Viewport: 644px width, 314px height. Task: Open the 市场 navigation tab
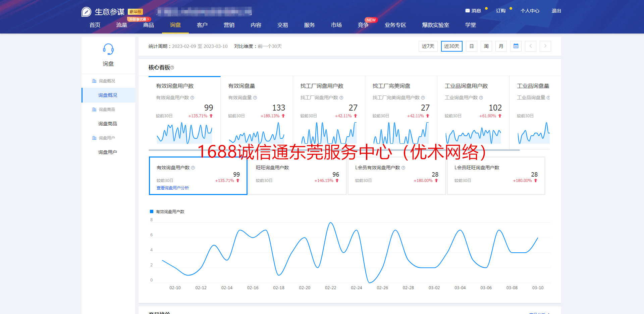pyautogui.click(x=336, y=25)
